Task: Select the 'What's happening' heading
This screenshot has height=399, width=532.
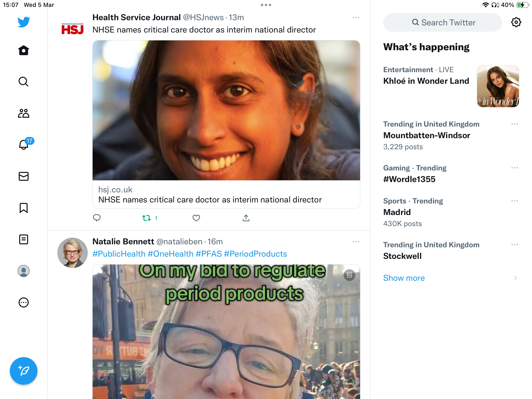Action: [x=426, y=47]
